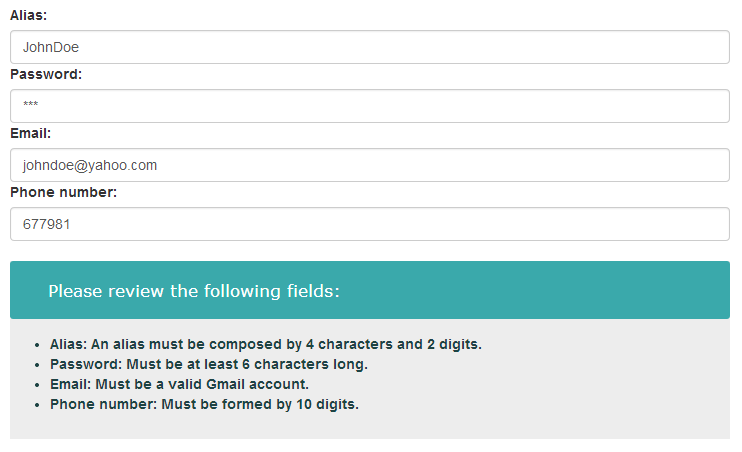Click the Email field containing johndoe@yahoo.com
This screenshot has width=742, height=452.
(x=369, y=165)
